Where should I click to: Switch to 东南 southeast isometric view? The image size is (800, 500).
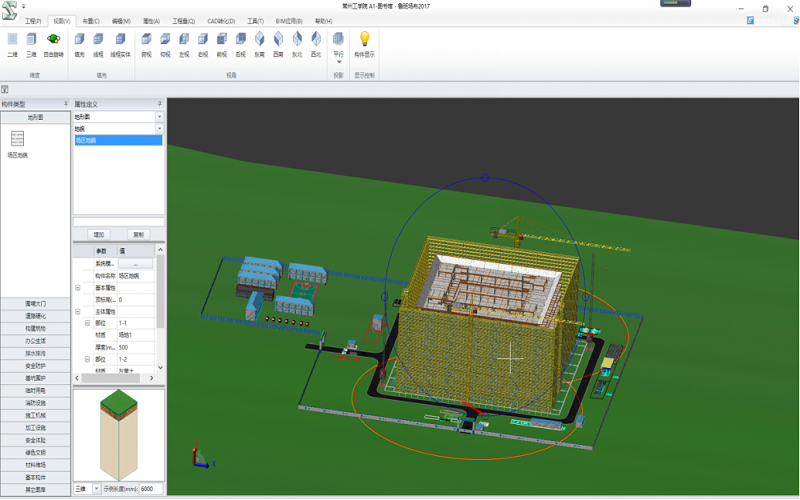[x=260, y=45]
